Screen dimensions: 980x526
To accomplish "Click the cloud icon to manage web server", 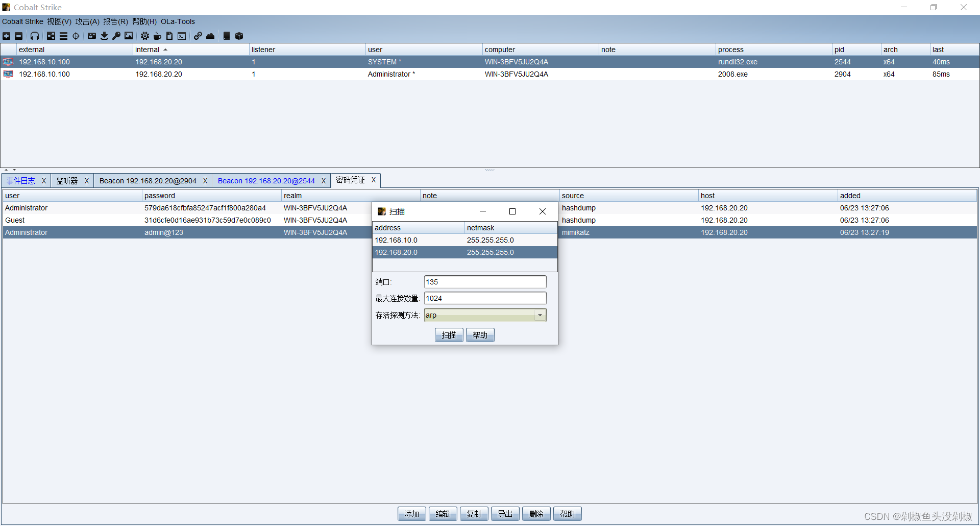I will 210,36.
